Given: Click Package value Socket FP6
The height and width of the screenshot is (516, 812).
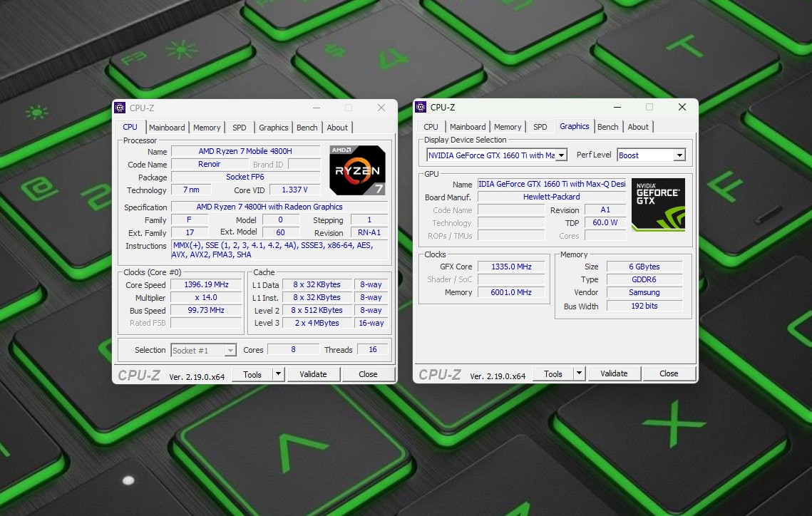Looking at the screenshot, I should point(245,177).
